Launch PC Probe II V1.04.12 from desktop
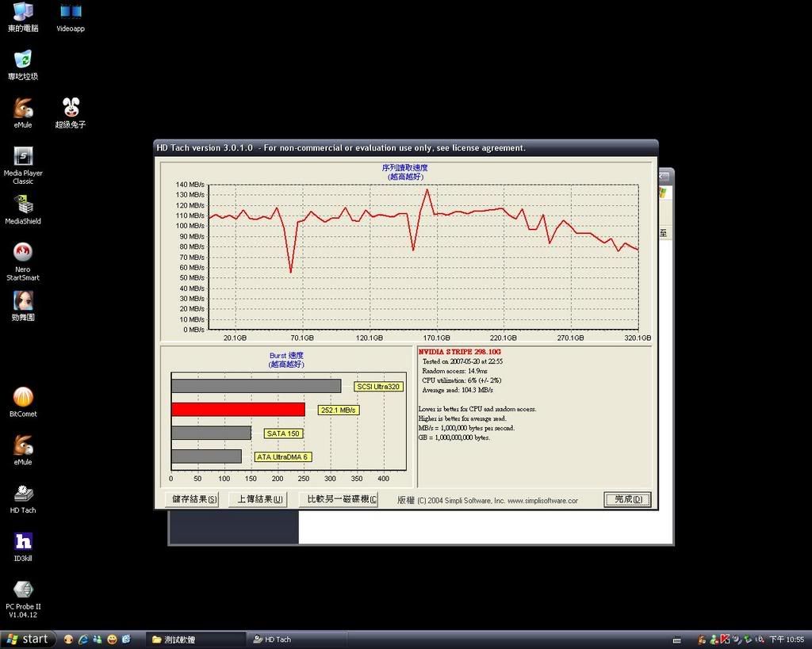 tap(23, 599)
